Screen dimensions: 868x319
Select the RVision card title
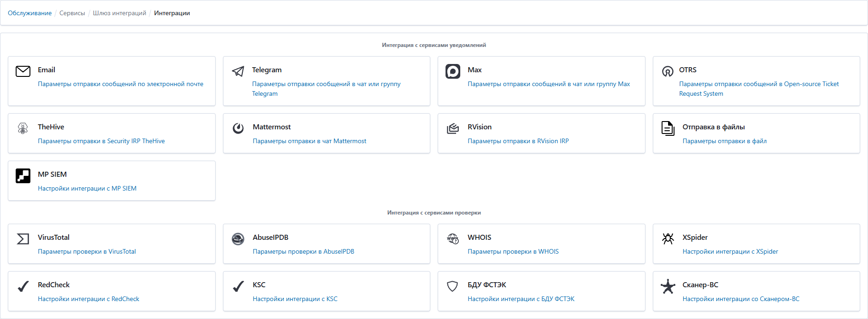click(x=480, y=127)
